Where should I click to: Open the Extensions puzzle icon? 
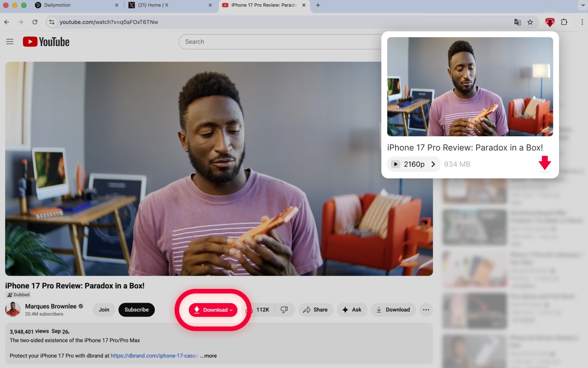[564, 22]
